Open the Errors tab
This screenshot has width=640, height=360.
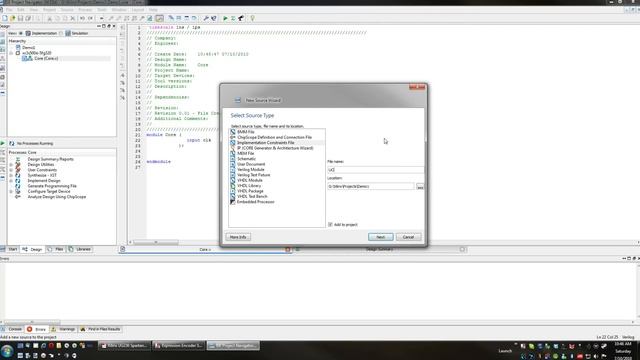point(37,329)
